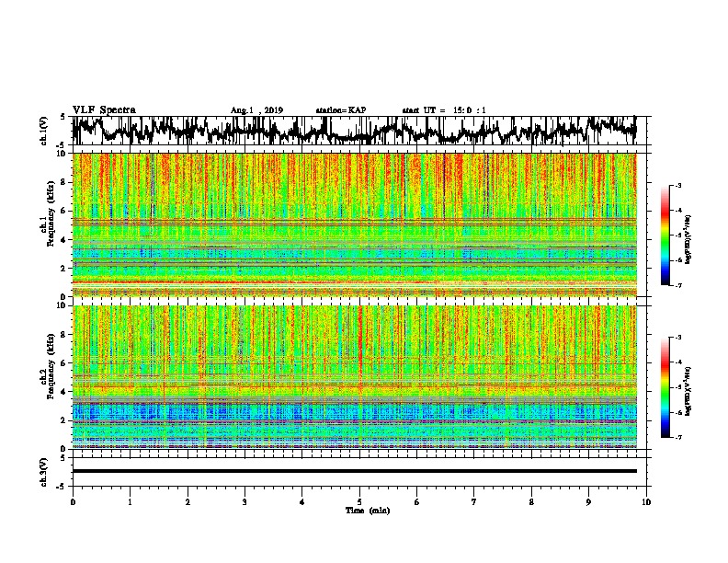This screenshot has width=728, height=563.
Task: Click time axis tick label "8"
Action: click(x=531, y=501)
